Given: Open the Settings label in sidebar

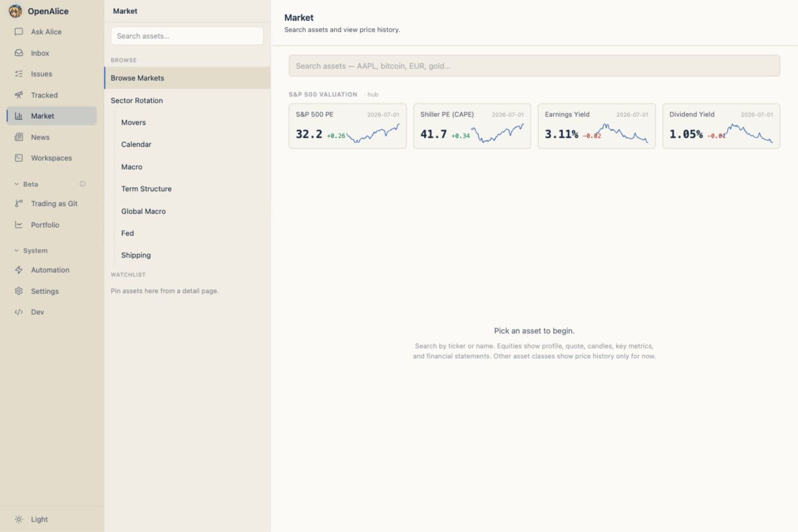Looking at the screenshot, I should [45, 291].
